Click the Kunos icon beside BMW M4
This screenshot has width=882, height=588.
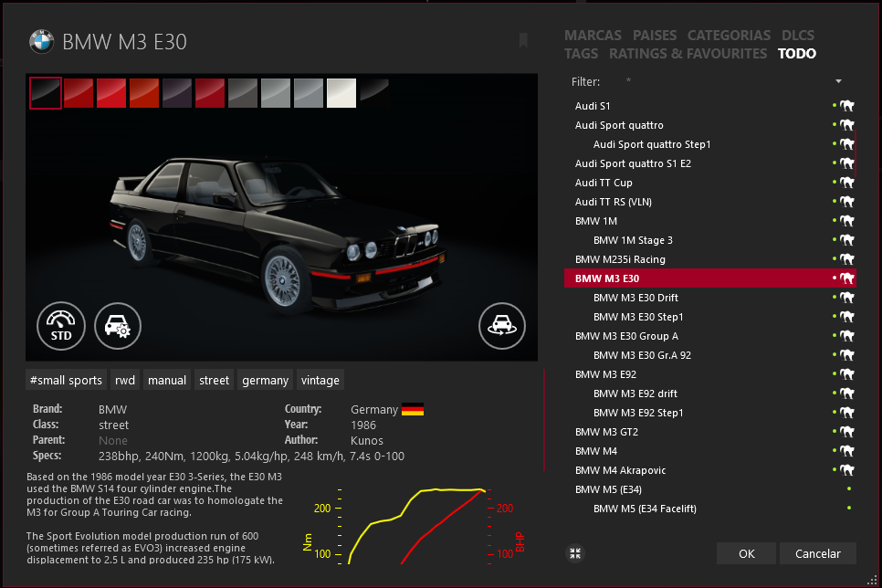[847, 451]
